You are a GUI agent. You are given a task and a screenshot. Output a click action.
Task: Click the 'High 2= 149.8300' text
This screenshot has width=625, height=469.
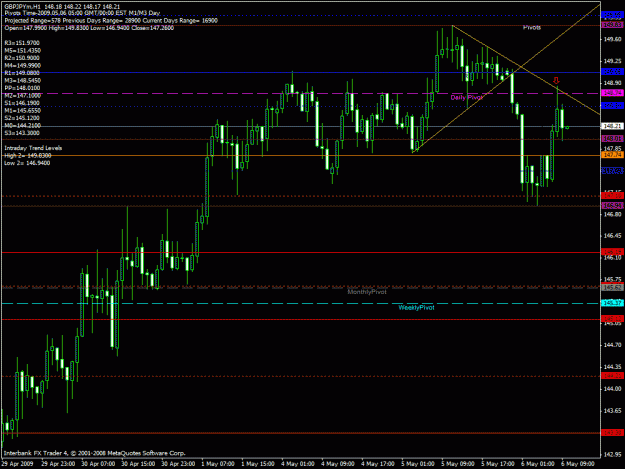[28, 156]
